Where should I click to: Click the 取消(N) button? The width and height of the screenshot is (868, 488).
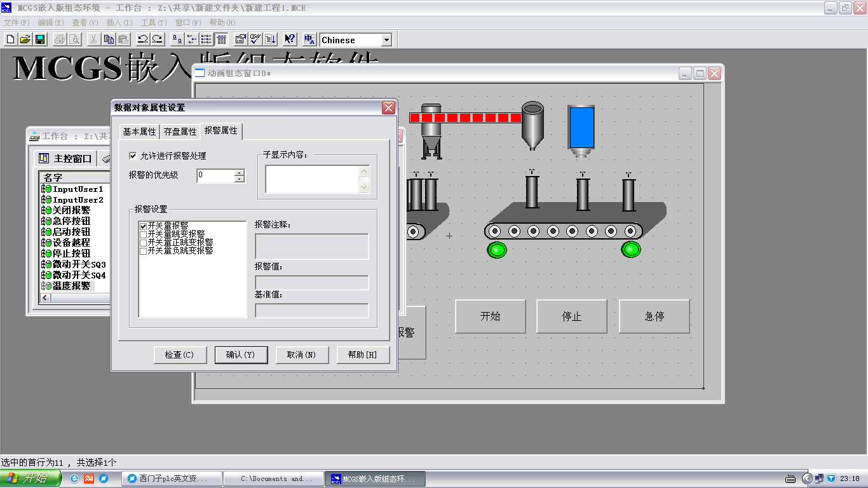(302, 355)
